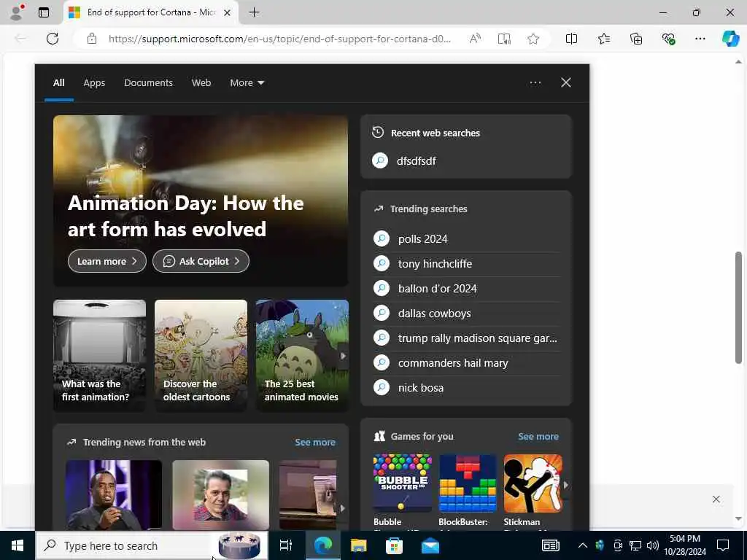This screenshot has width=747, height=560.
Task: Open BlockBuster game tile
Action: pos(468,491)
